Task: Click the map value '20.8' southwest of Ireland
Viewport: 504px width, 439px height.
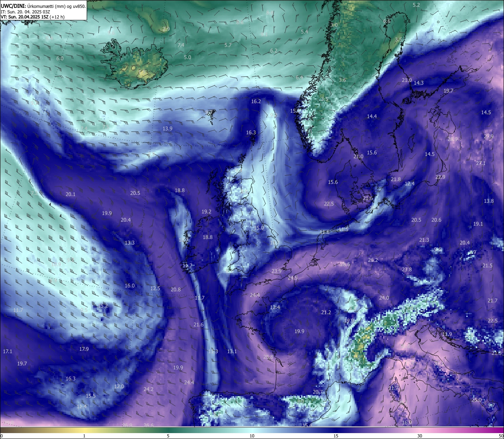Action: [176, 289]
